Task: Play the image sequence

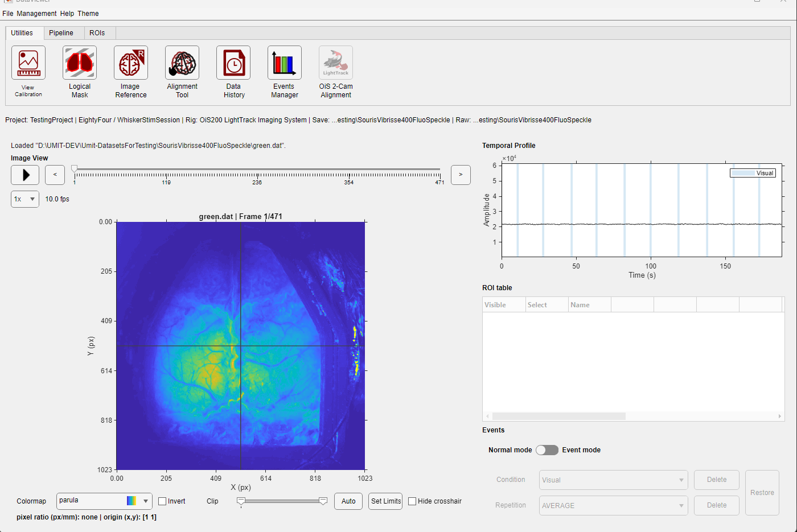Action: click(x=25, y=175)
